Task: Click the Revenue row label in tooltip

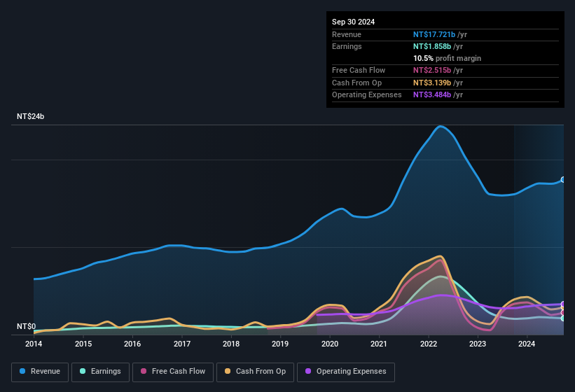Action: click(x=347, y=34)
